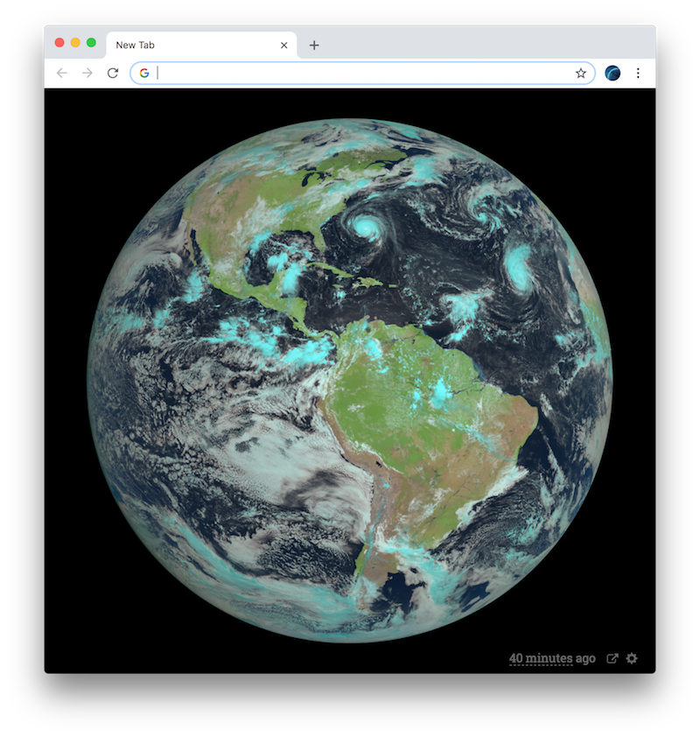Close the New Tab tab
This screenshot has width=700, height=737.
coord(283,46)
